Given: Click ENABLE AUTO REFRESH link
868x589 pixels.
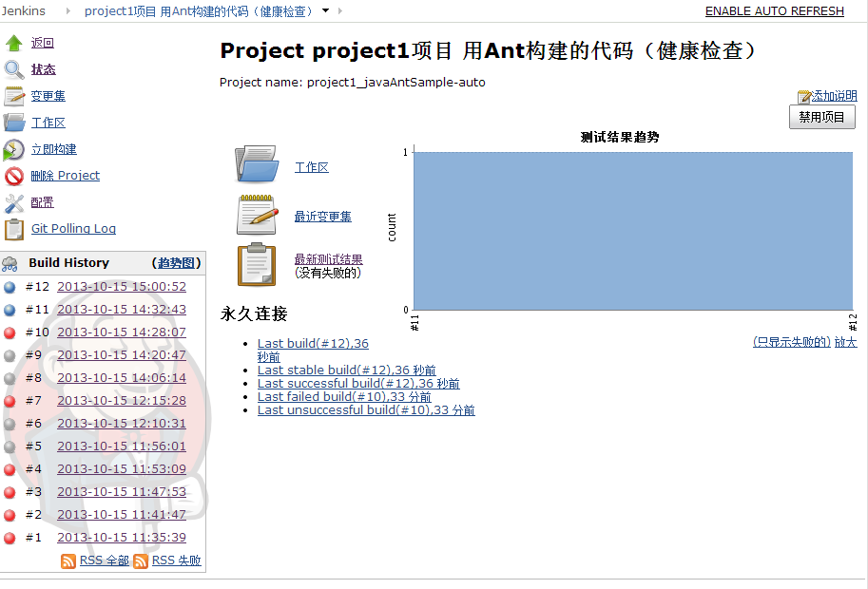Looking at the screenshot, I should click(775, 11).
